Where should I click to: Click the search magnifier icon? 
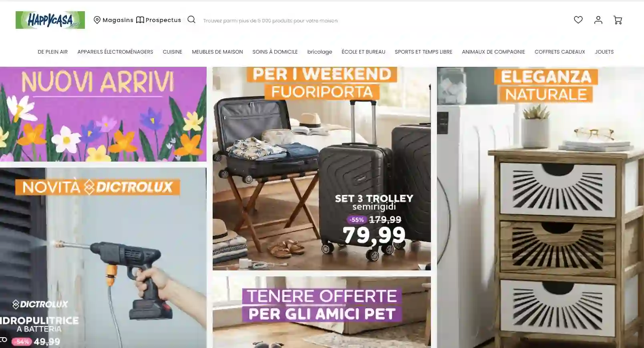point(191,20)
